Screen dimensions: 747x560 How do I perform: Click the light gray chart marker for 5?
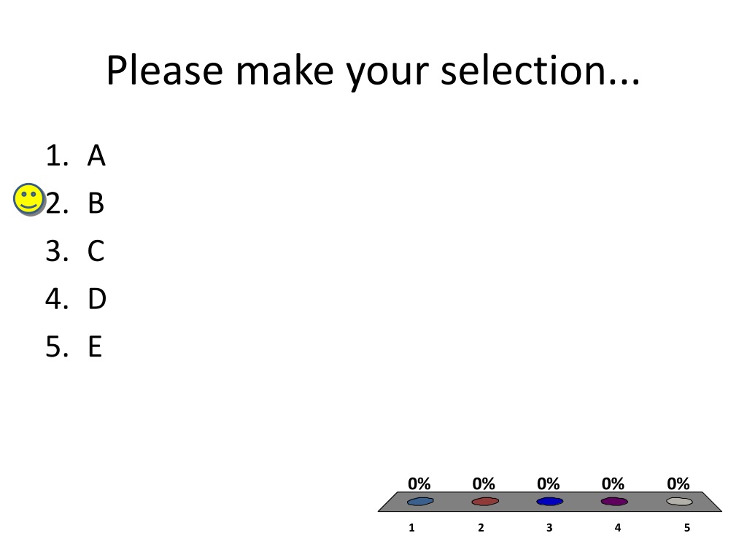click(x=679, y=501)
